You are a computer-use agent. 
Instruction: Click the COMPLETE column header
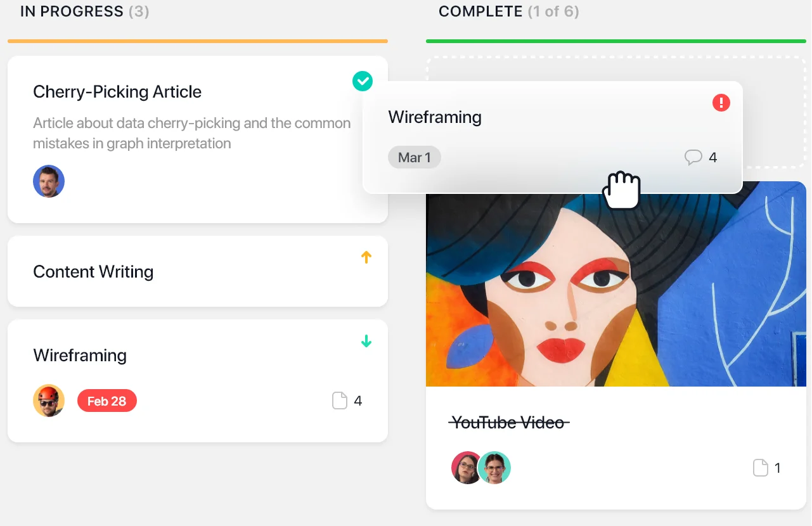480,11
